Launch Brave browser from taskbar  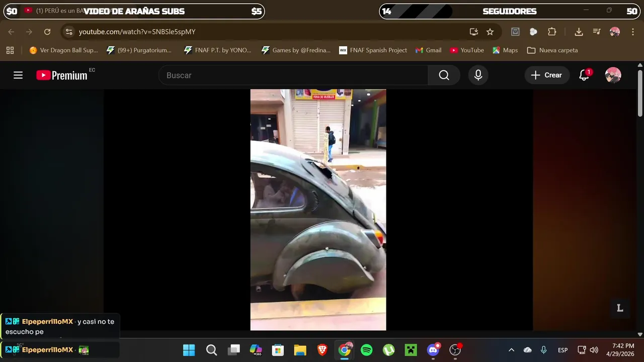(323, 350)
